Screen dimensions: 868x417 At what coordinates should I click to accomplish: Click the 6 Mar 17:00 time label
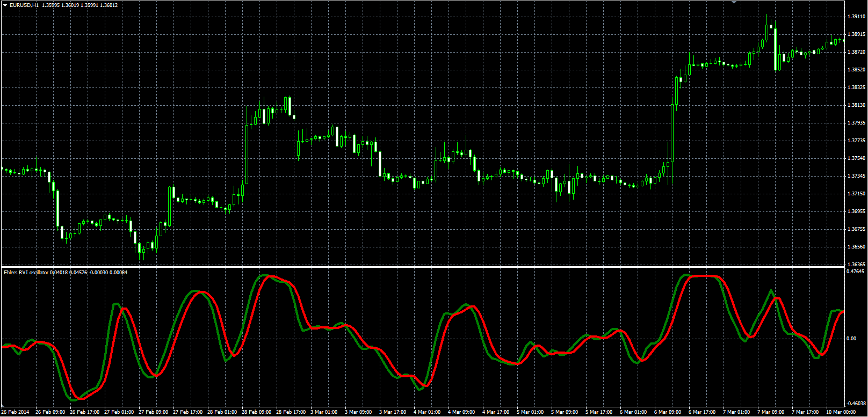click(x=702, y=412)
